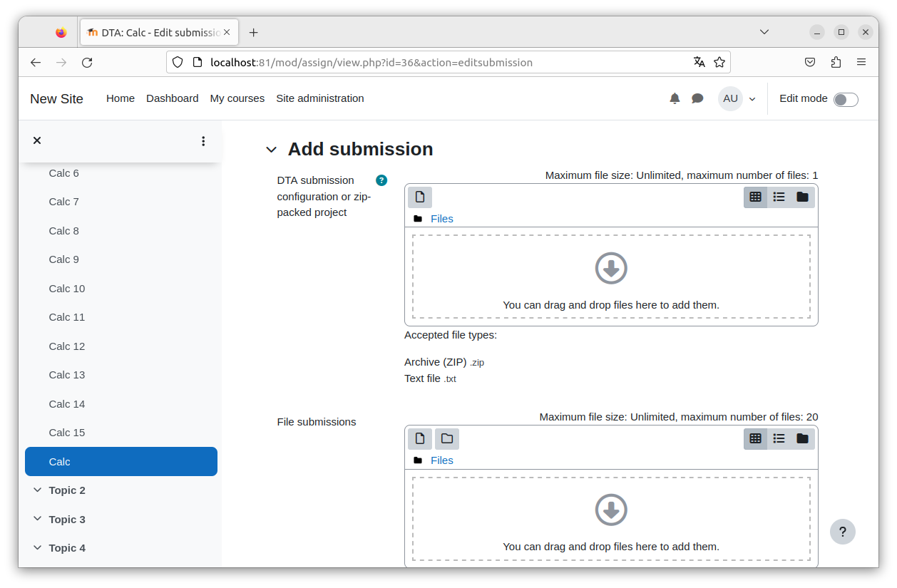Collapse the Add submission section

coord(271,150)
